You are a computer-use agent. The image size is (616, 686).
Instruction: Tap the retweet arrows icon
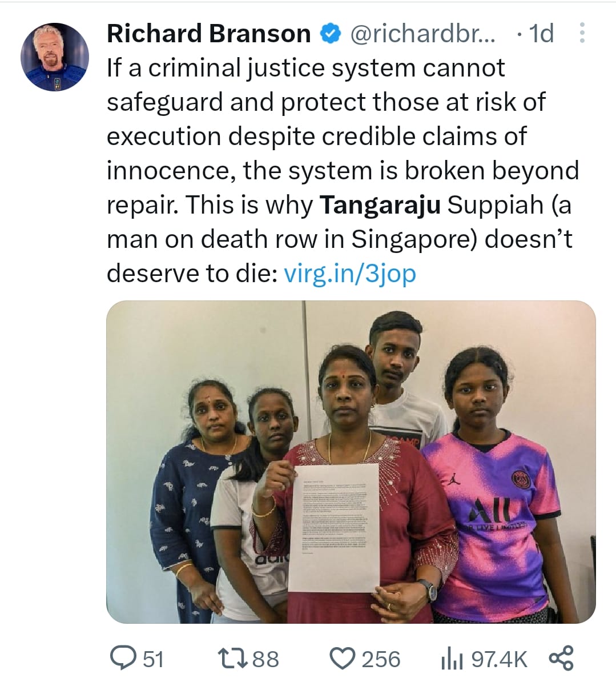(232, 658)
